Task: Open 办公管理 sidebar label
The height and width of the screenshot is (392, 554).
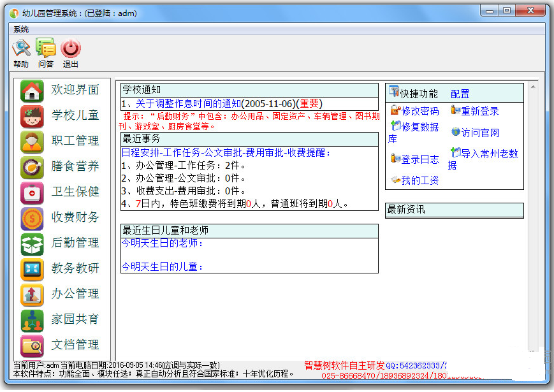Action: tap(75, 293)
